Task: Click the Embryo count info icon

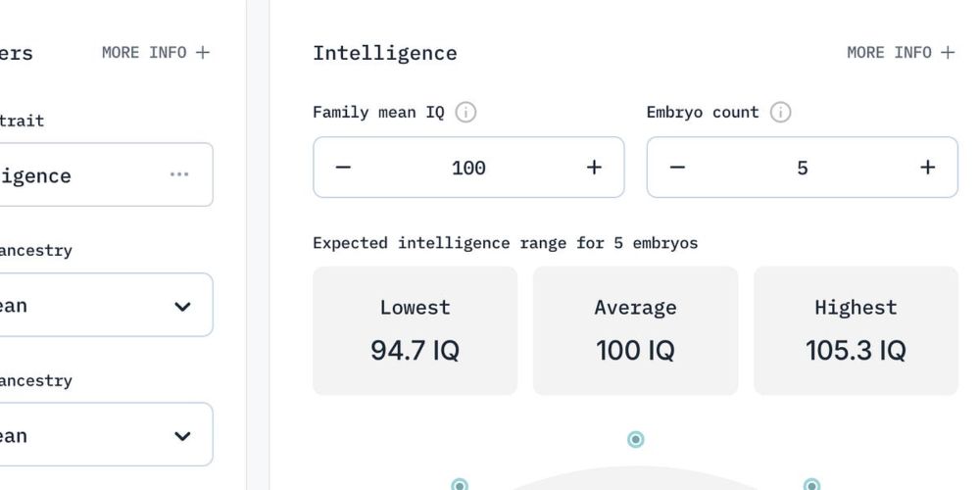Action: click(780, 113)
